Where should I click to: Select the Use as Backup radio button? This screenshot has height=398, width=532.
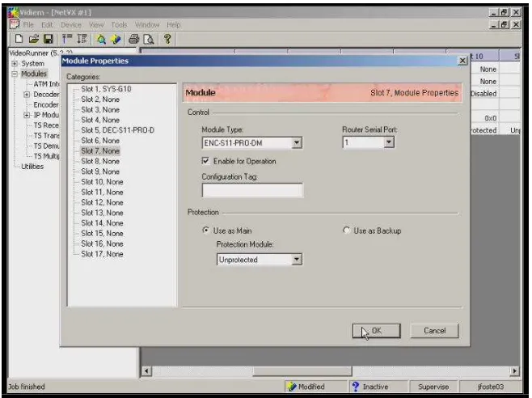(x=346, y=231)
